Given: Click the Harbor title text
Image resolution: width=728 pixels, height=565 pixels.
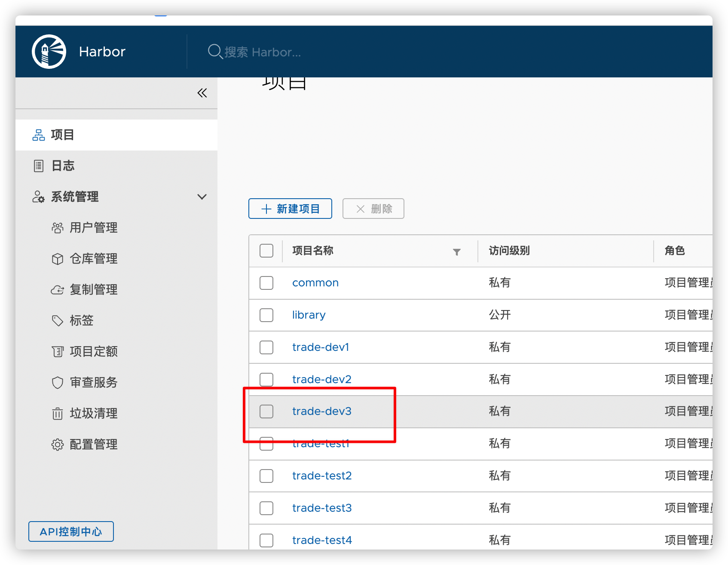Looking at the screenshot, I should [x=102, y=52].
